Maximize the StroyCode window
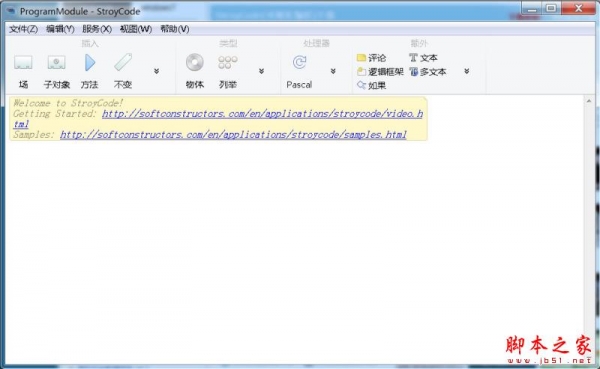Viewport: 600px width, 369px height. [x=551, y=8]
